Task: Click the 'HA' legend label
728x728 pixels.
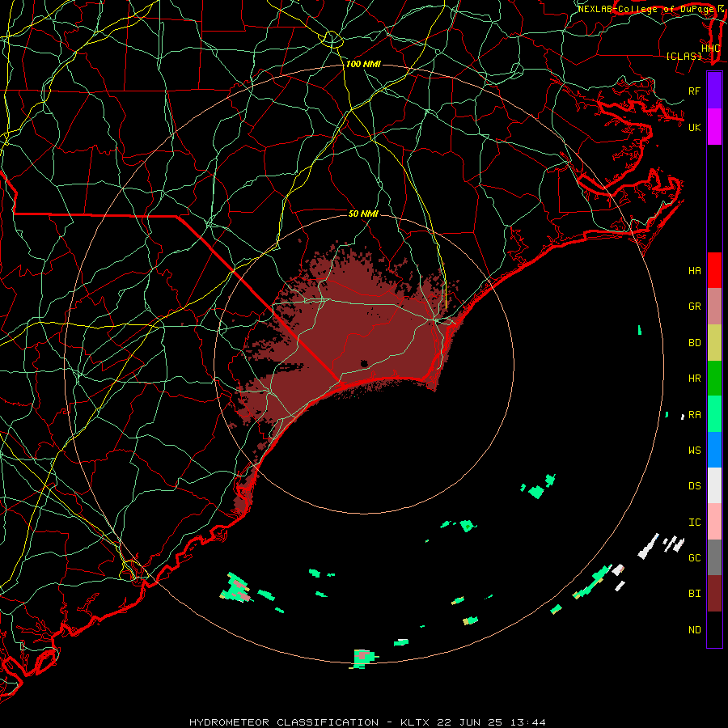Action: click(695, 271)
